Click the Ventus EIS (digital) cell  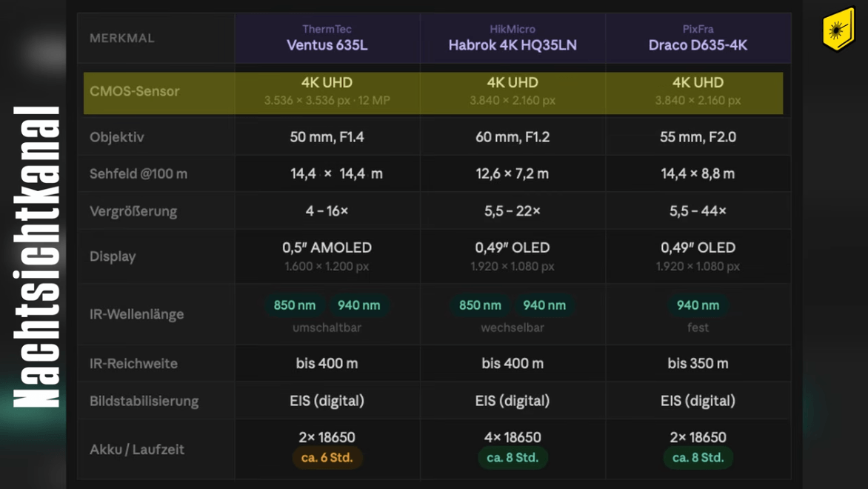point(327,401)
